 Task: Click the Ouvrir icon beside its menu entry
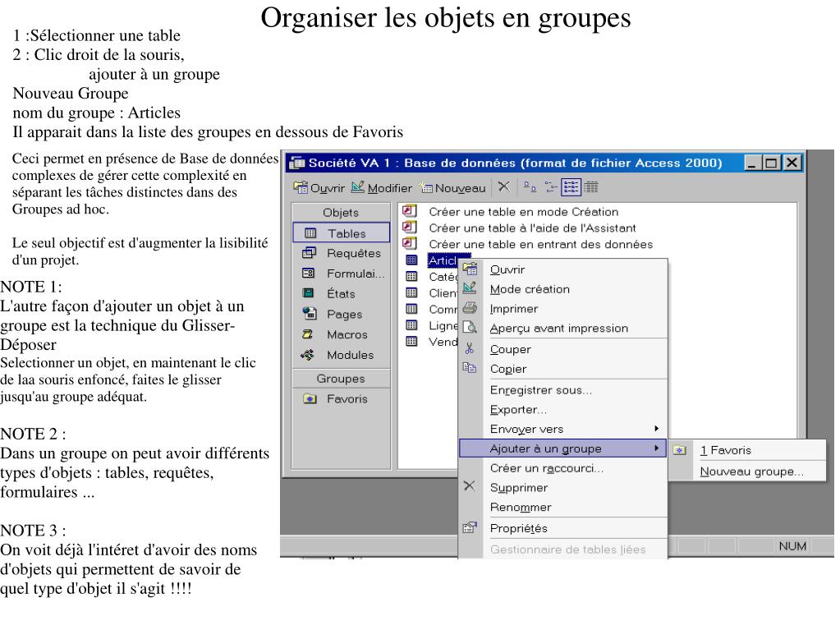(470, 269)
